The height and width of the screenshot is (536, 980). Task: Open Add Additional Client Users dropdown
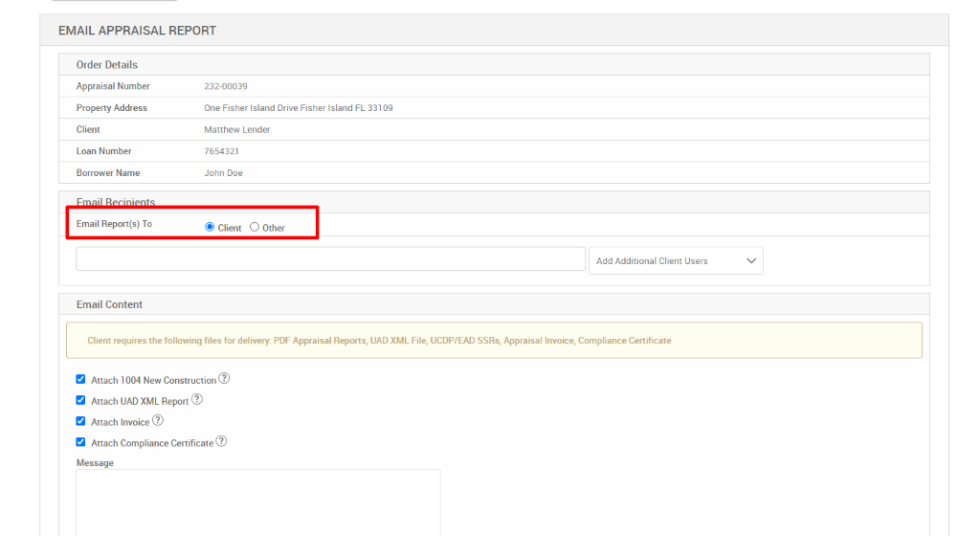pyautogui.click(x=676, y=260)
